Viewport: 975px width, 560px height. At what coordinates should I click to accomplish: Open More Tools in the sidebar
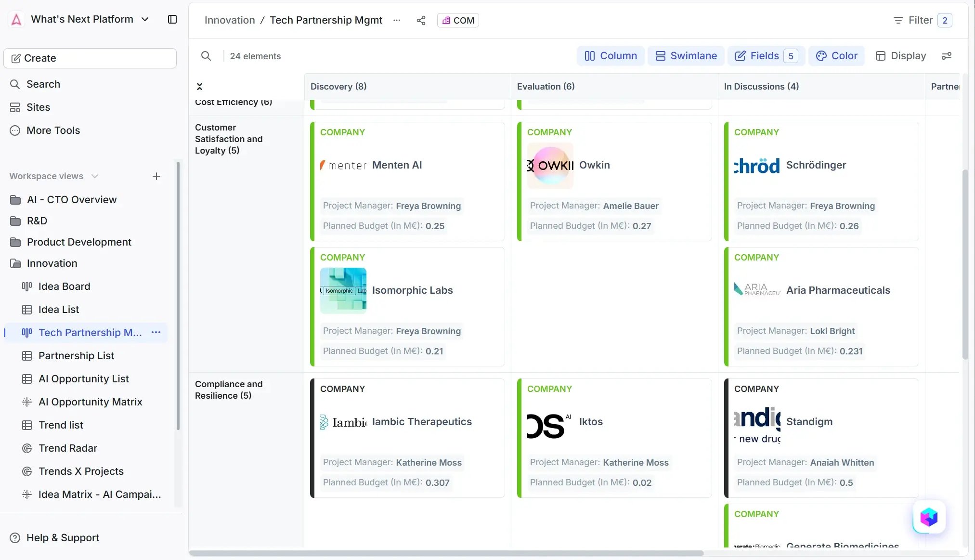(x=53, y=130)
